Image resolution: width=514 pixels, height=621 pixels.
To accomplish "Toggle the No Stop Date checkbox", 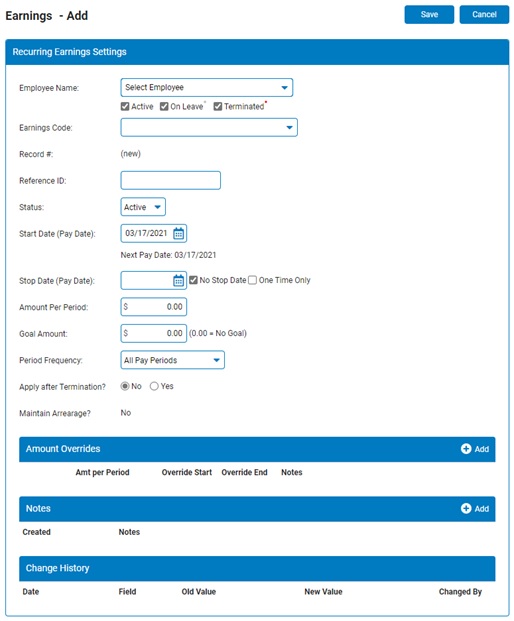I will click(x=193, y=280).
